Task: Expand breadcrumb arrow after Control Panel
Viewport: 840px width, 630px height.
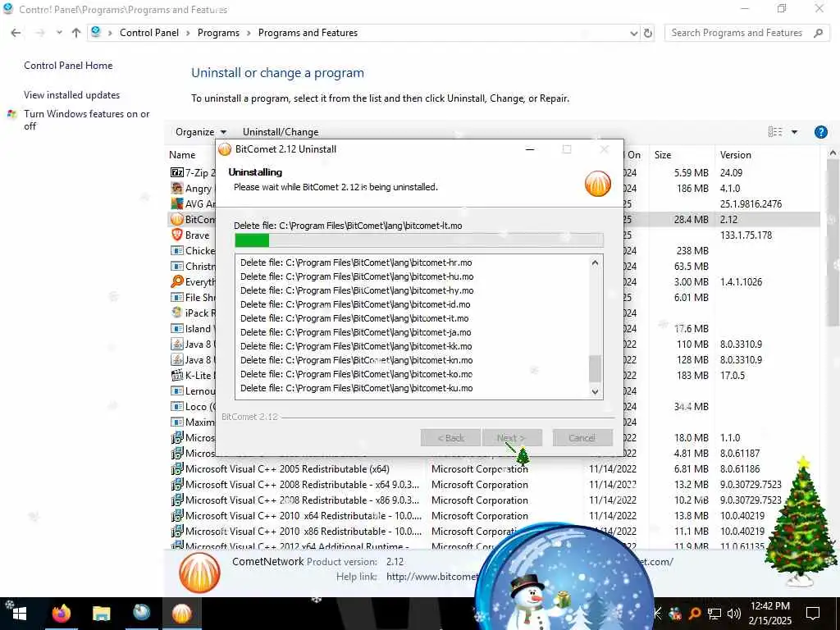Action: (x=188, y=33)
